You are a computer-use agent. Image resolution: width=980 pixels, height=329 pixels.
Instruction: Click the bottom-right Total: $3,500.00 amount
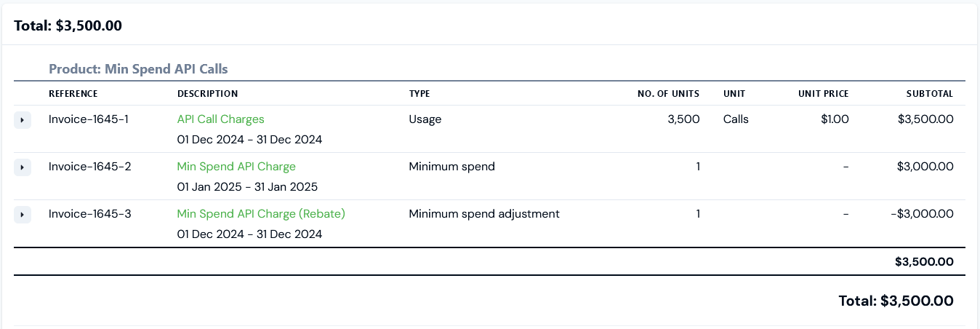point(896,300)
